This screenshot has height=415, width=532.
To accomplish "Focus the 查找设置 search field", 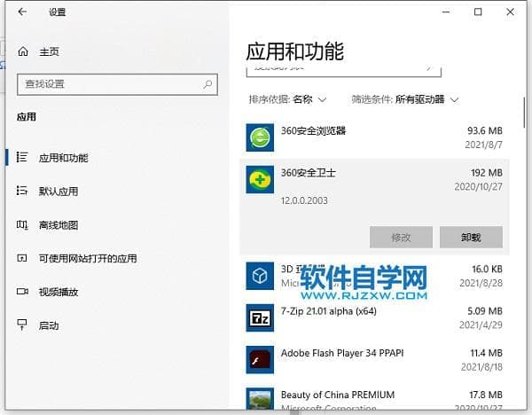I will tap(111, 84).
